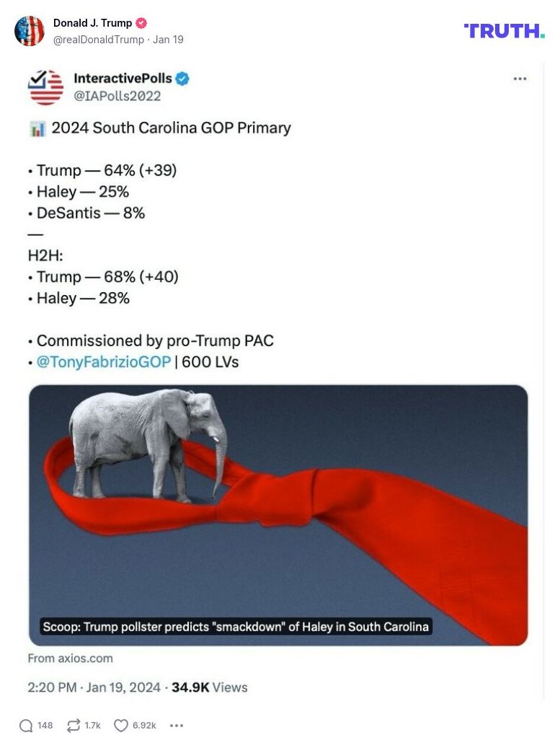Viewport: 560px width, 748px height.
Task: Visit the axios.com source link
Action: tap(70, 658)
